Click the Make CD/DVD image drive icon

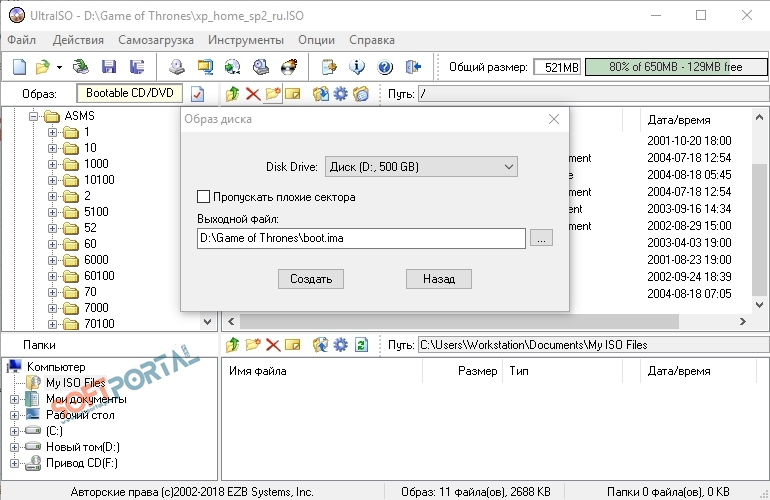click(177, 66)
